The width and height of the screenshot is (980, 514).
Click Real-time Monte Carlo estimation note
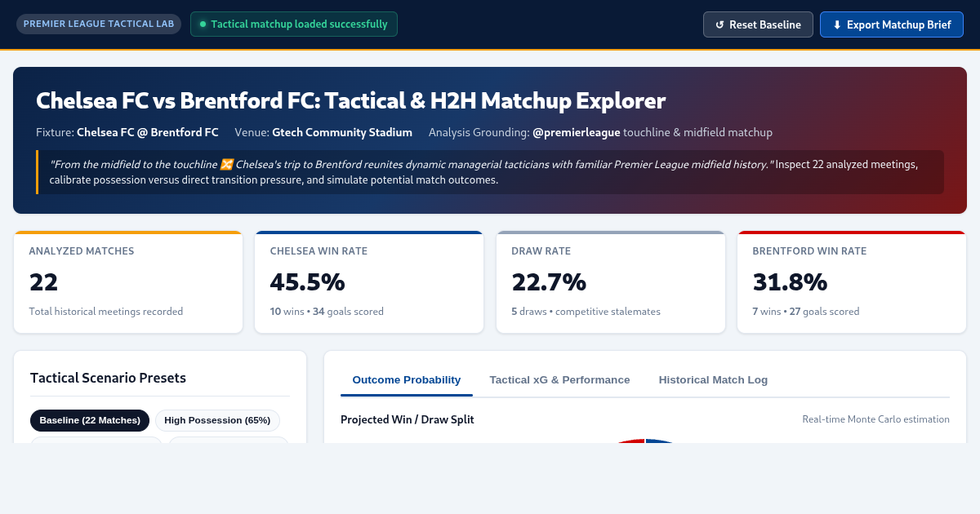coord(875,419)
